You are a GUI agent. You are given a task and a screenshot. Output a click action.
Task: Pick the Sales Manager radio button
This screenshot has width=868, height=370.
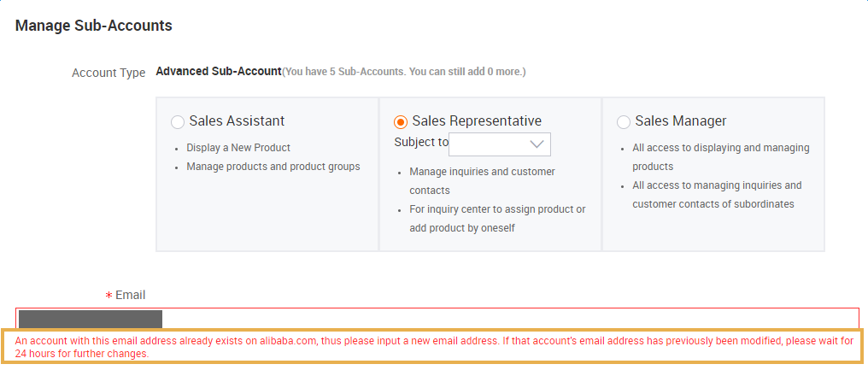[x=624, y=122]
